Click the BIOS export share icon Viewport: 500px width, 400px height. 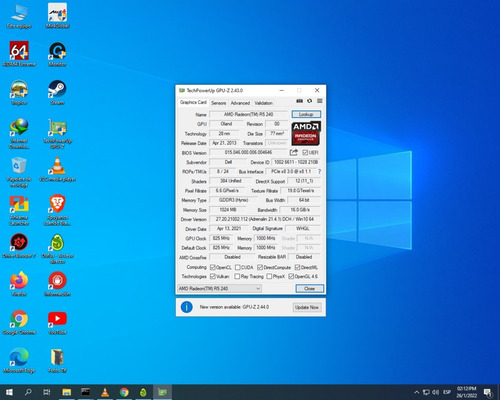(x=293, y=152)
